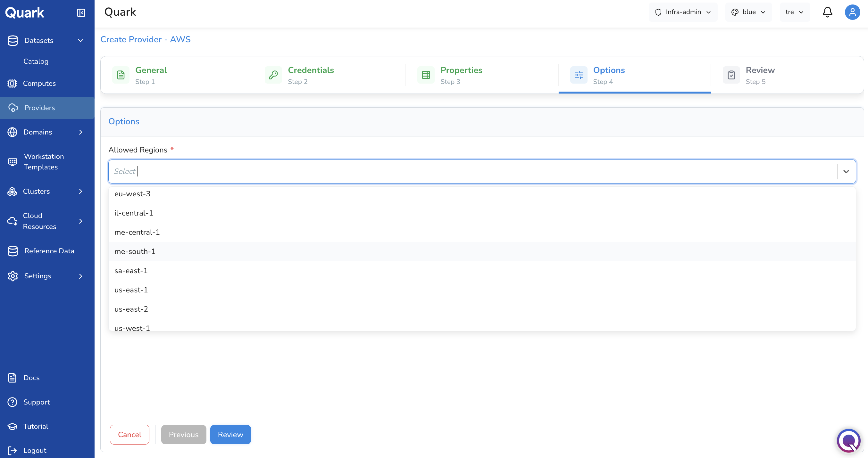Open the Docs link
Screen dimensions: 868x458
tap(31, 378)
